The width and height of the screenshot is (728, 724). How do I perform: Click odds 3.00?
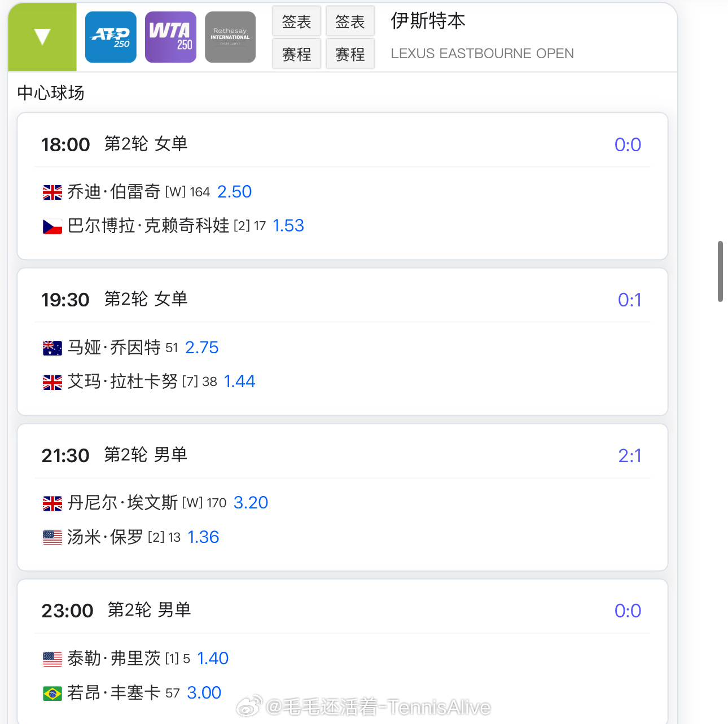[x=204, y=693]
